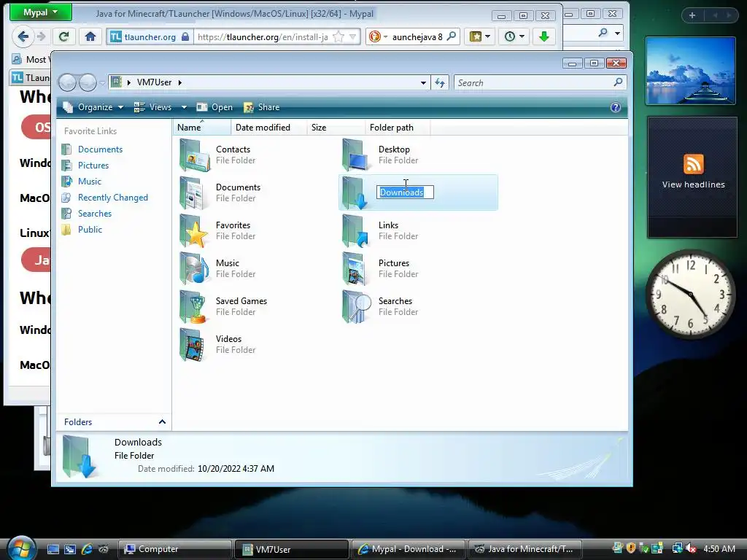Image resolution: width=747 pixels, height=560 pixels.
Task: Open the Organize dropdown menu
Action: 94,107
